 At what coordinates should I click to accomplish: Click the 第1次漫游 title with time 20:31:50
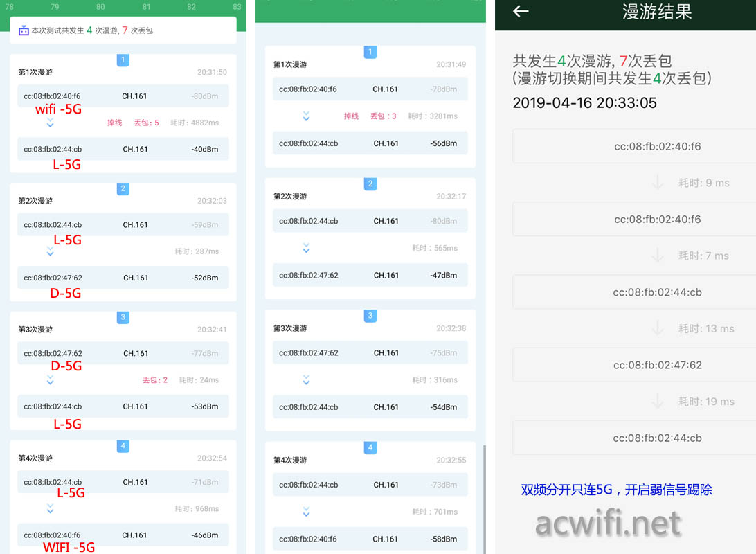pyautogui.click(x=35, y=72)
